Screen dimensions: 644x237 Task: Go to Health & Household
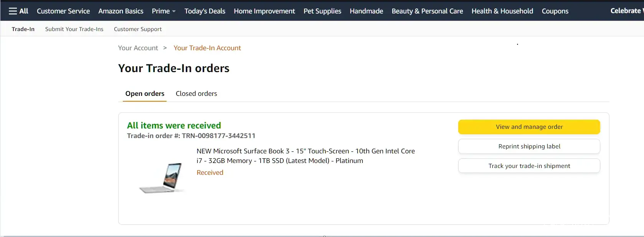502,11
